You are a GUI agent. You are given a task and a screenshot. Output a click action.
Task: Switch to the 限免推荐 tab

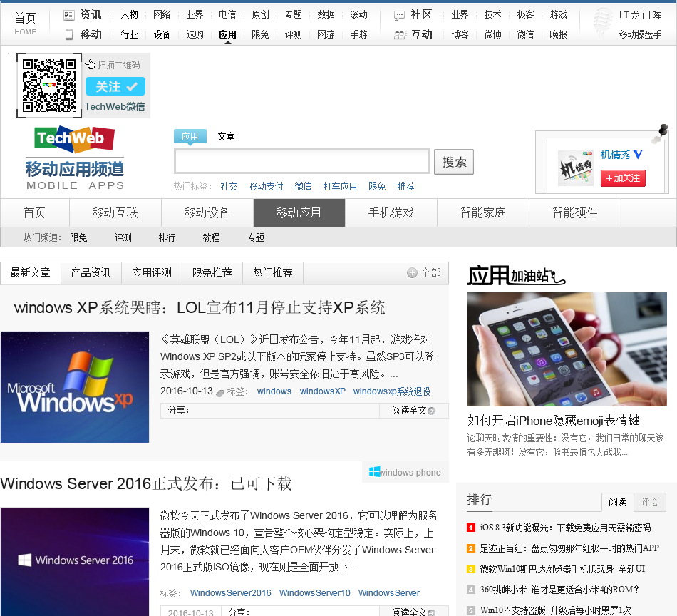[212, 272]
